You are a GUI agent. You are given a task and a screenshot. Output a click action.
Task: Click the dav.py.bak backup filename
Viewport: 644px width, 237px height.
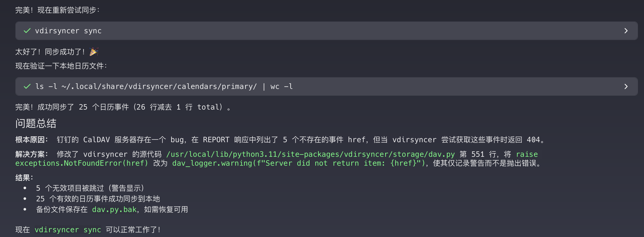114,209
